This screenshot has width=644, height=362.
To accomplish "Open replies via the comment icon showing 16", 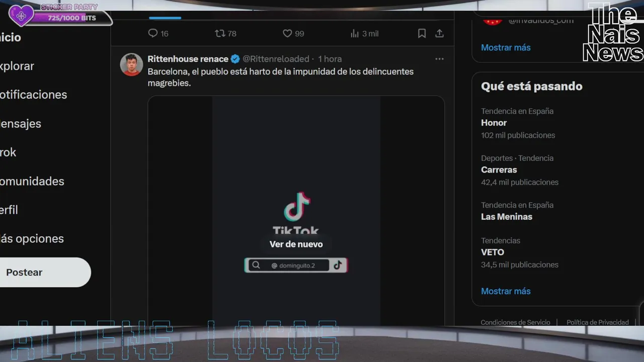I will (158, 34).
